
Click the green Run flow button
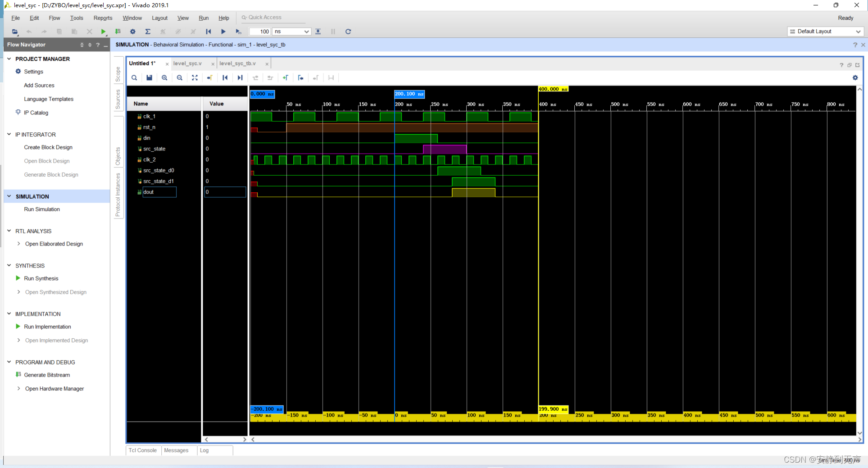pyautogui.click(x=104, y=32)
